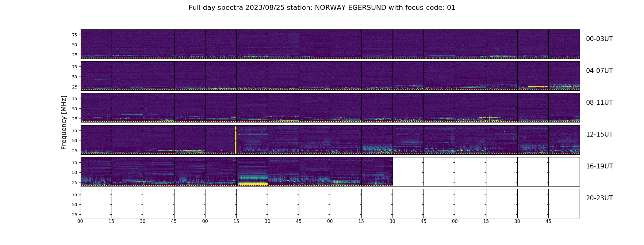Click the 25 tick label of 00-03UT row
The image size is (644, 245).
75,55
